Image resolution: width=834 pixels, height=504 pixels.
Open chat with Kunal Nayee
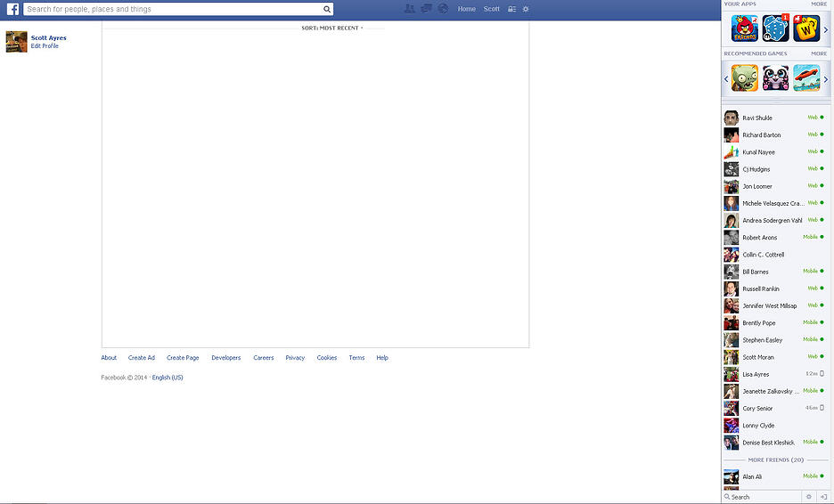point(774,152)
